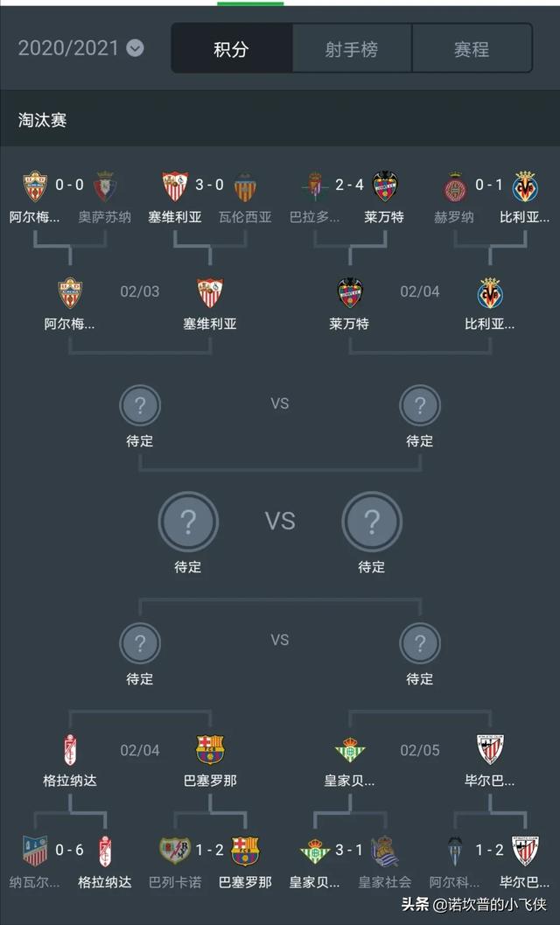
Task: Click the Rayo Vallecano crest
Action: pos(175,851)
